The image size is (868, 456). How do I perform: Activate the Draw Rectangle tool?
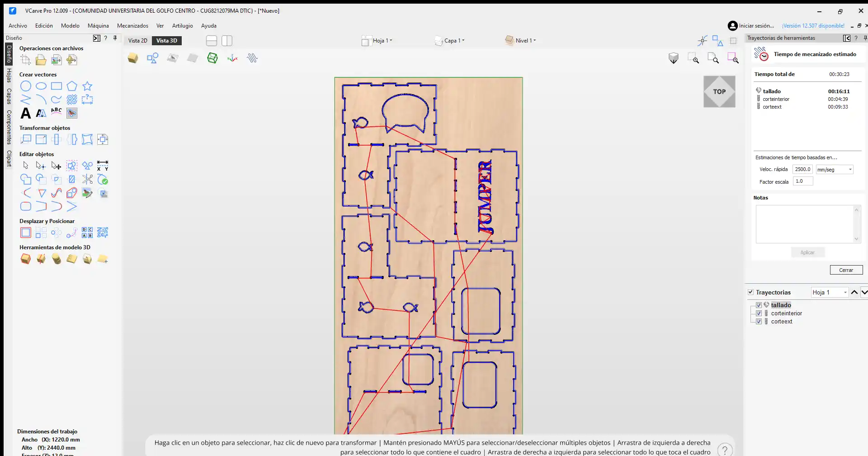click(x=57, y=86)
